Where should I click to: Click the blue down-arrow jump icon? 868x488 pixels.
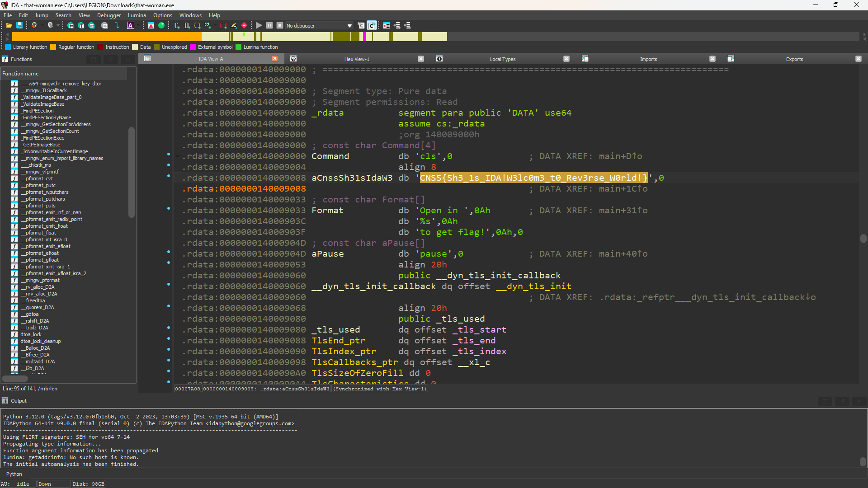pyautogui.click(x=118, y=26)
